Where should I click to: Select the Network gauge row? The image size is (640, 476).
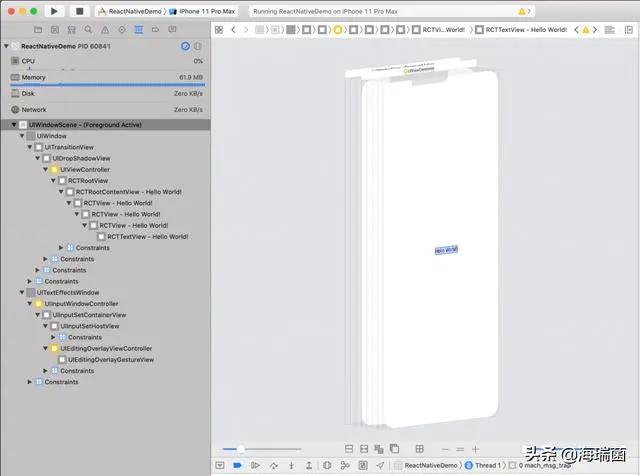coord(107,109)
